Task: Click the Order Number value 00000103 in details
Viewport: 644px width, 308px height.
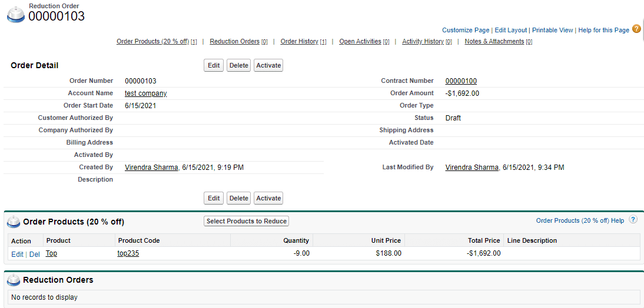Action: [141, 81]
